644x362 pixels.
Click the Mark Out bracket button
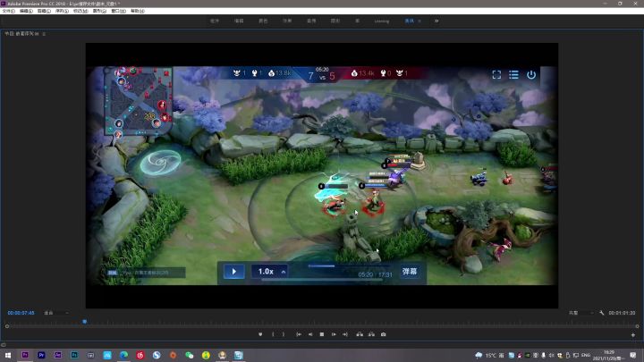(284, 334)
